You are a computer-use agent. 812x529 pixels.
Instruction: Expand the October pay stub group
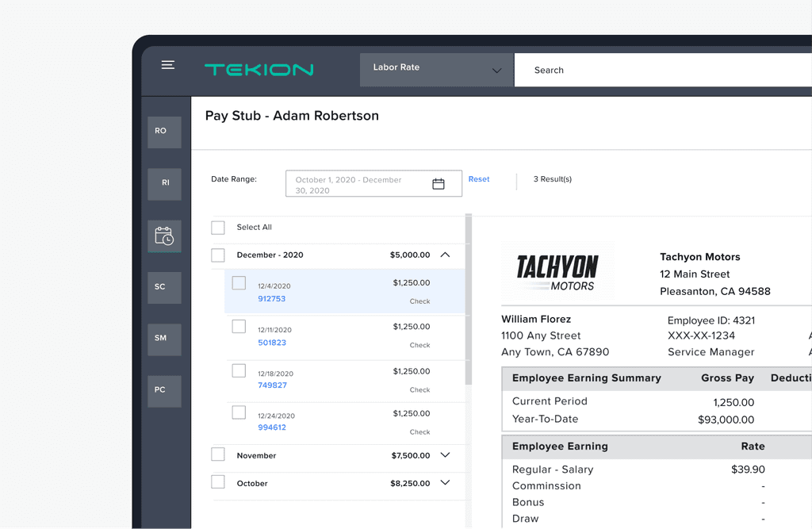click(445, 483)
